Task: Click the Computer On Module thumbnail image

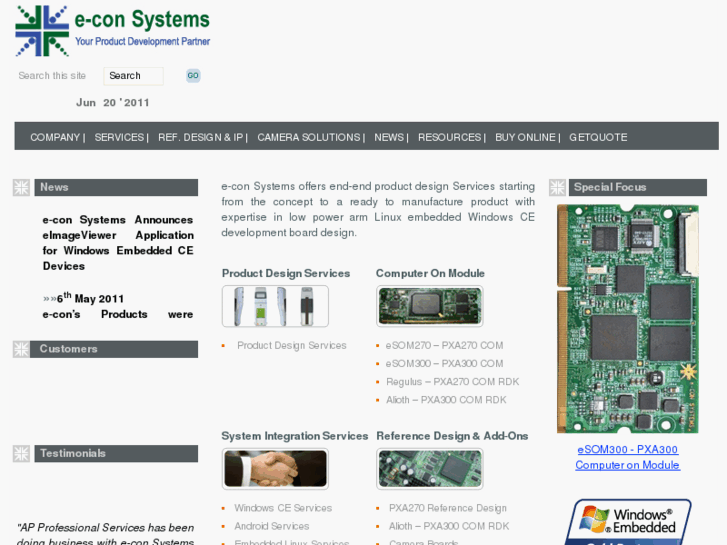Action: 430,306
